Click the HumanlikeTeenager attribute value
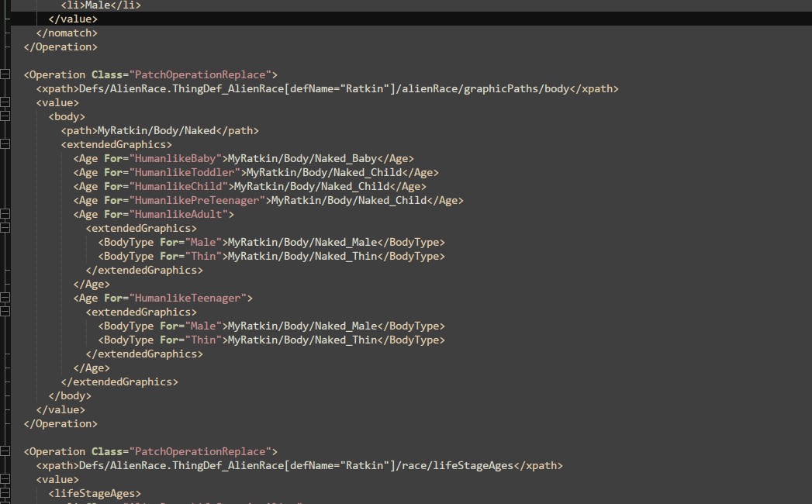812x504 pixels. [188, 299]
